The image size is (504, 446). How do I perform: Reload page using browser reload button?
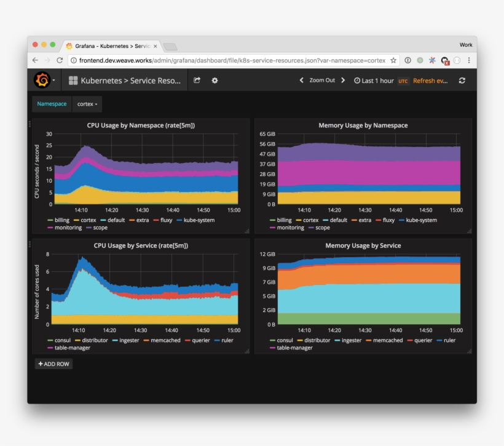pos(60,60)
